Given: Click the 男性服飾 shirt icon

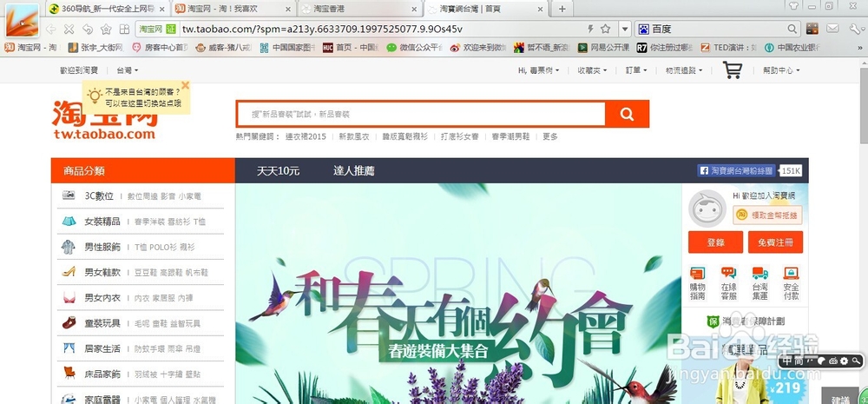Looking at the screenshot, I should click(69, 247).
